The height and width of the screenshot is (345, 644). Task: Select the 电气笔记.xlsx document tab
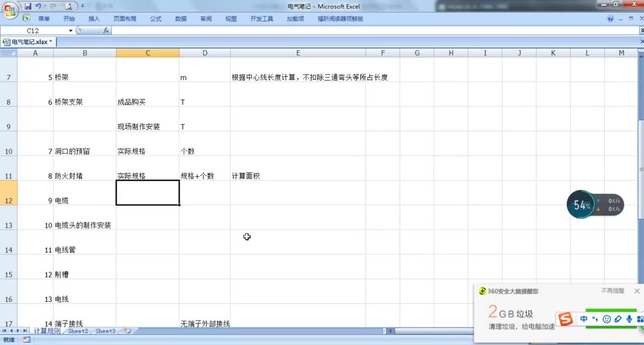pos(30,42)
